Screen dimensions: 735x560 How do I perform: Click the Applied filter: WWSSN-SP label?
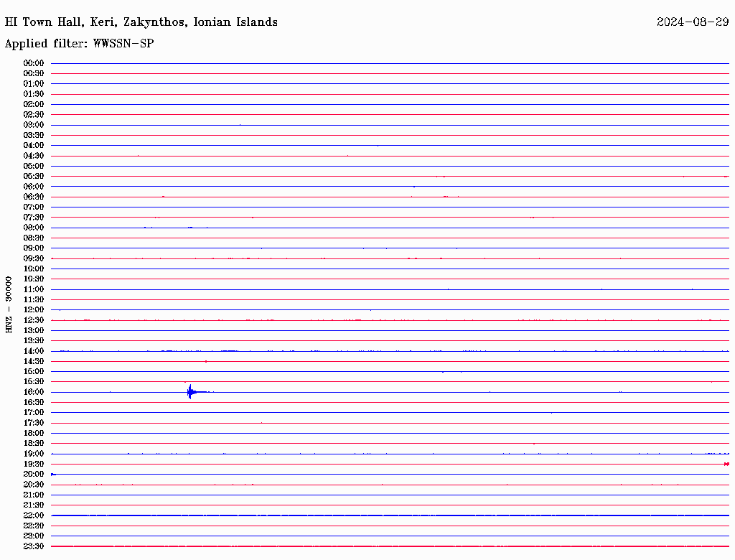coord(79,44)
